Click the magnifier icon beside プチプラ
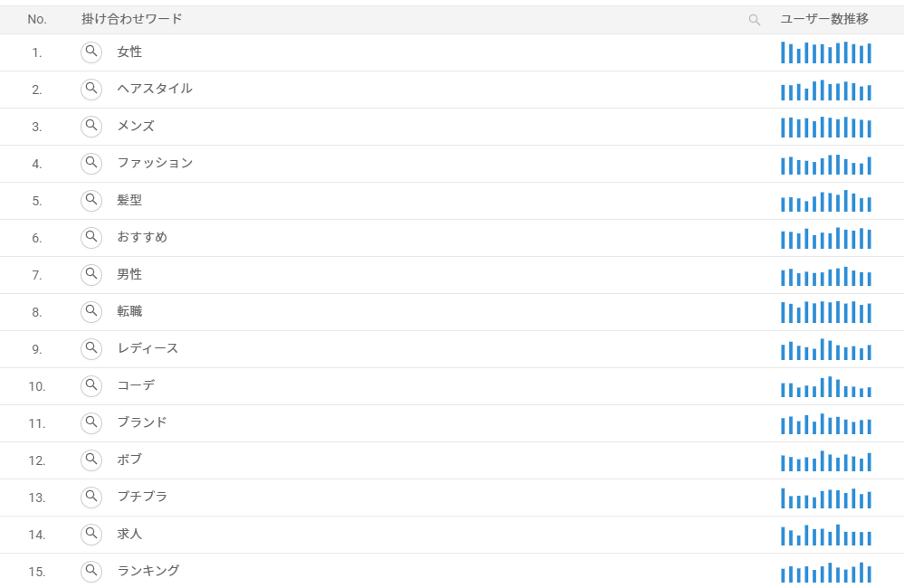The width and height of the screenshot is (904, 588). tap(91, 497)
